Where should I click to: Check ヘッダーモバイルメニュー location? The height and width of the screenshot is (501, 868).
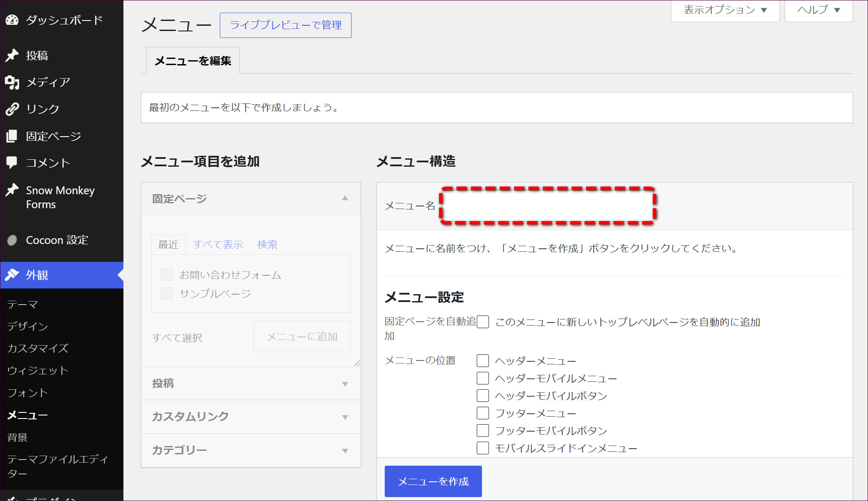pos(483,378)
